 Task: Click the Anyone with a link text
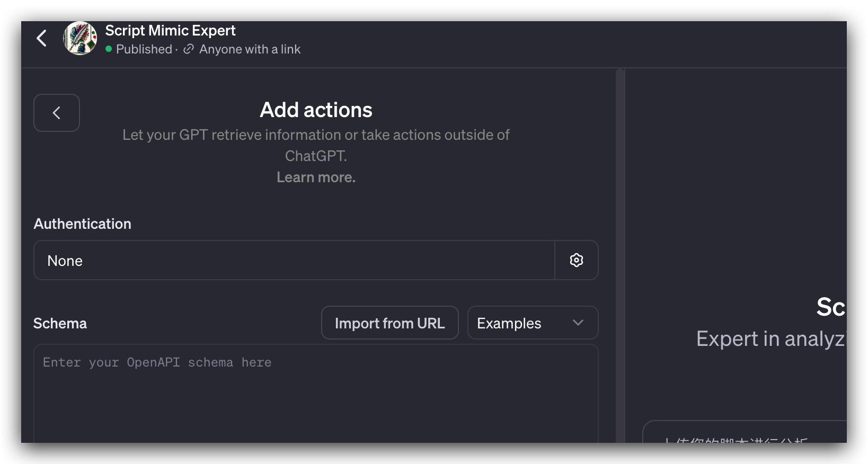tap(250, 49)
